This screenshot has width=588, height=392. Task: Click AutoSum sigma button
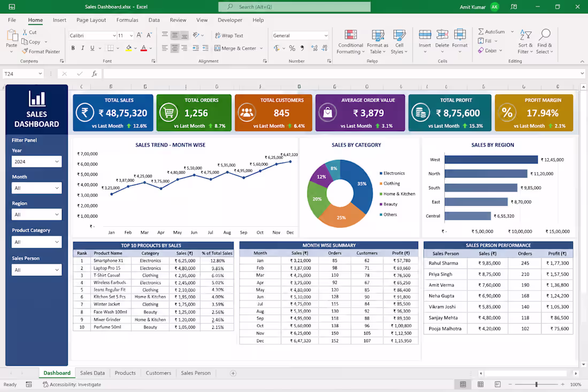click(492, 32)
